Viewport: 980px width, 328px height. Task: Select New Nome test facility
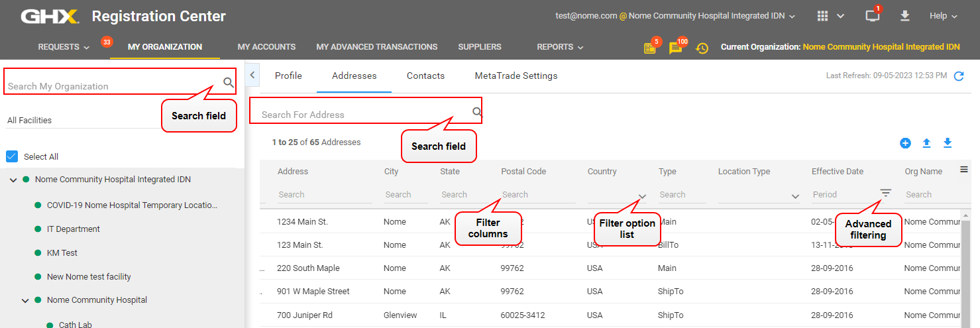pyautogui.click(x=89, y=276)
